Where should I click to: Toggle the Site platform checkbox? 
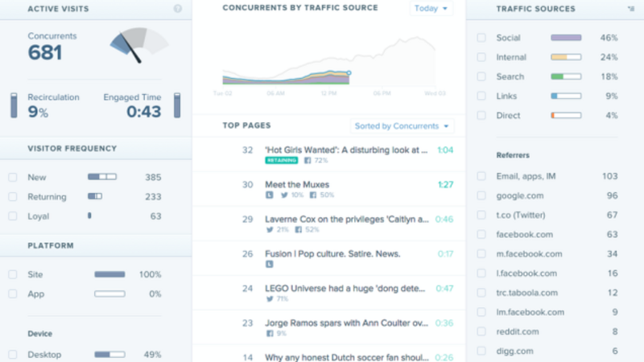pos(12,274)
